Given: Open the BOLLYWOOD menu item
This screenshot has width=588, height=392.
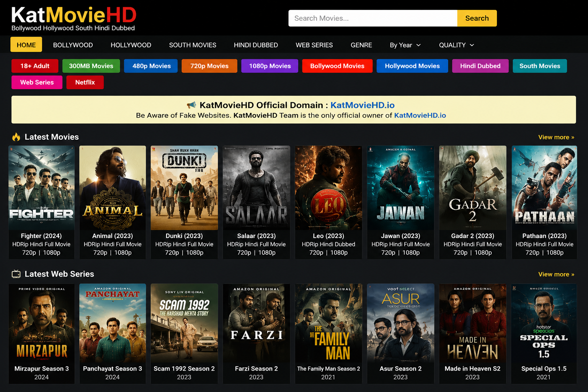Looking at the screenshot, I should click(x=73, y=45).
